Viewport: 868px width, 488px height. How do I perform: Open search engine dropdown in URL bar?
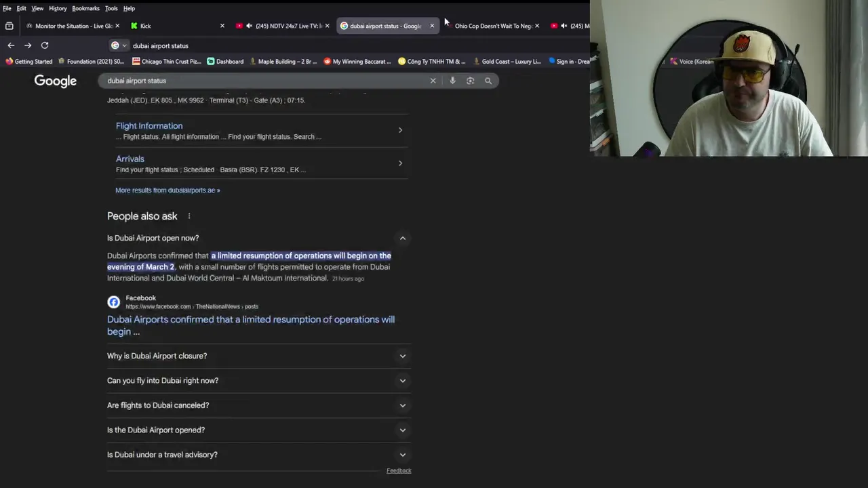(x=119, y=45)
